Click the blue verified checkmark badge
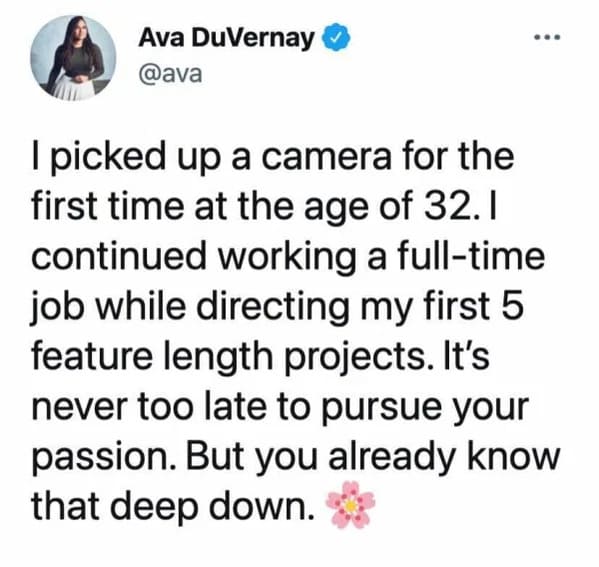599x567 pixels. 337,37
